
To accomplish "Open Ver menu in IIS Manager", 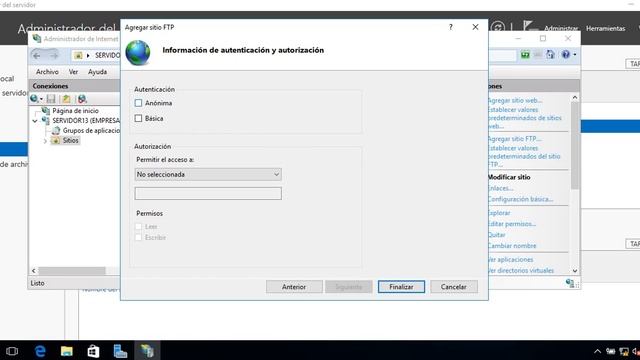I will [x=73, y=72].
